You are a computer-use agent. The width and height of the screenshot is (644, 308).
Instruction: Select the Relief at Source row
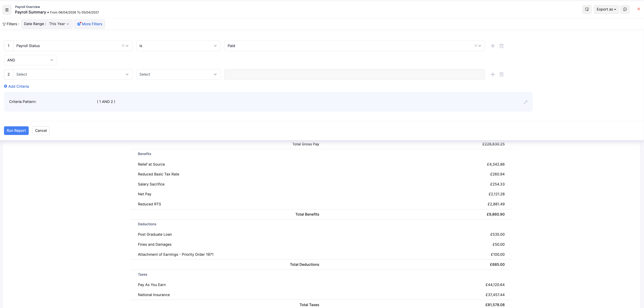[x=321, y=164]
